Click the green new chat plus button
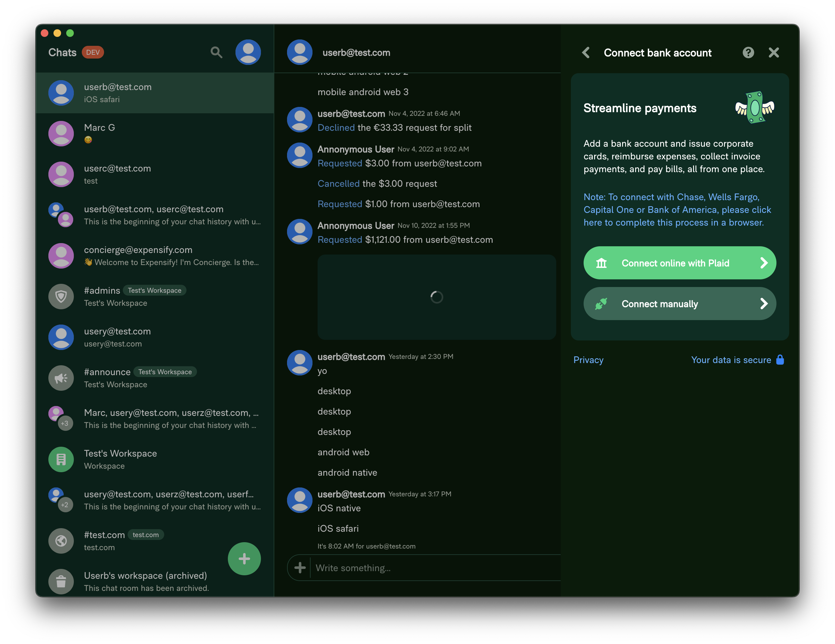This screenshot has height=644, width=835. tap(244, 558)
